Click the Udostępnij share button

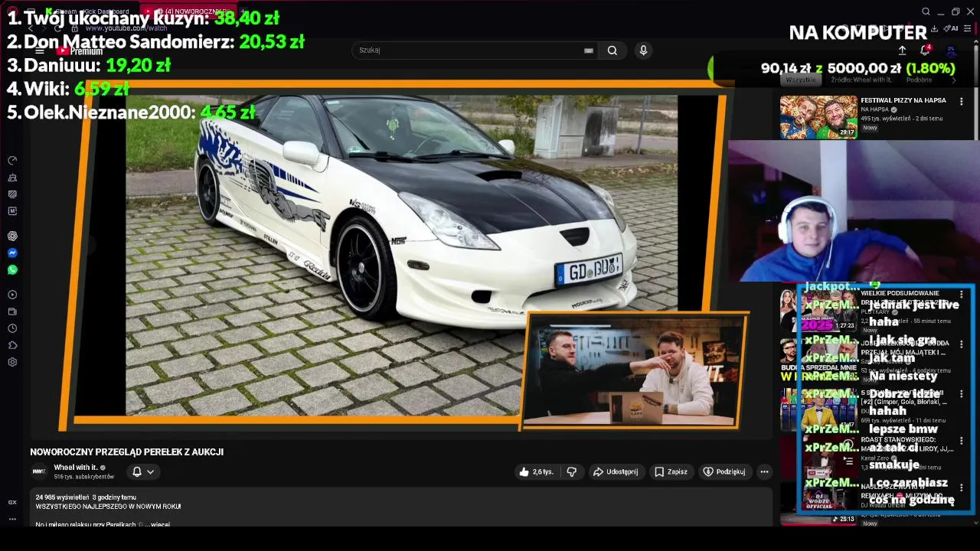tap(615, 472)
